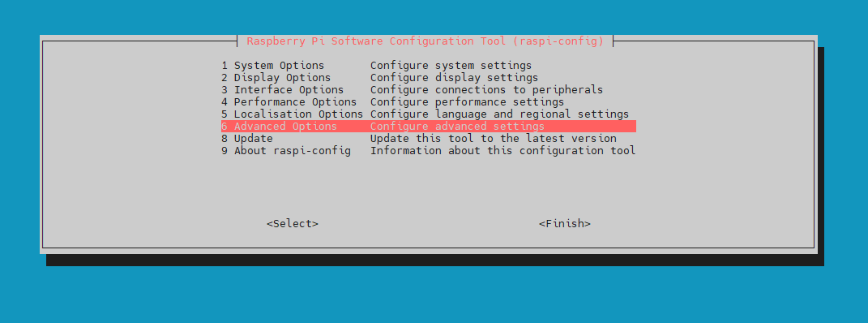Click 'Configure performance settings' description
Screen dimensions: 868x323
point(467,102)
